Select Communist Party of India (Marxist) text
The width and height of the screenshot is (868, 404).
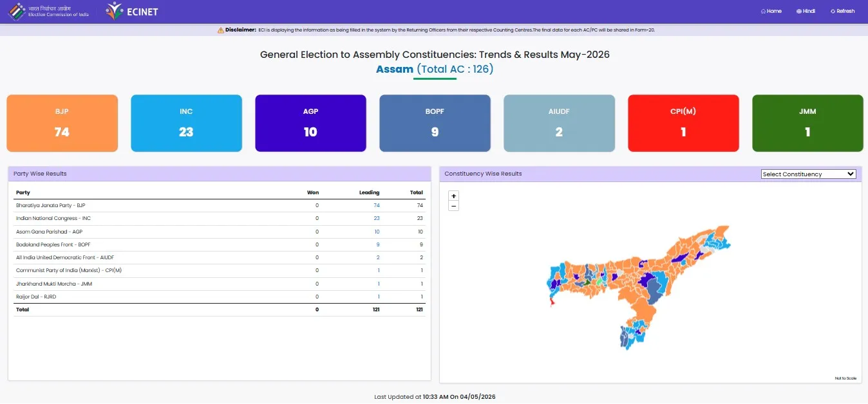69,270
